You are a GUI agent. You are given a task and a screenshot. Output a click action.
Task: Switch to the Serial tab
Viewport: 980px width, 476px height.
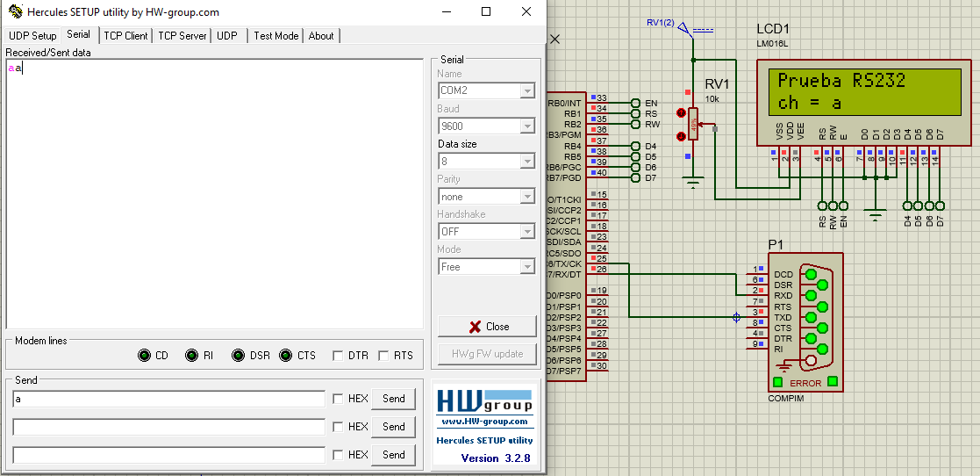click(78, 34)
